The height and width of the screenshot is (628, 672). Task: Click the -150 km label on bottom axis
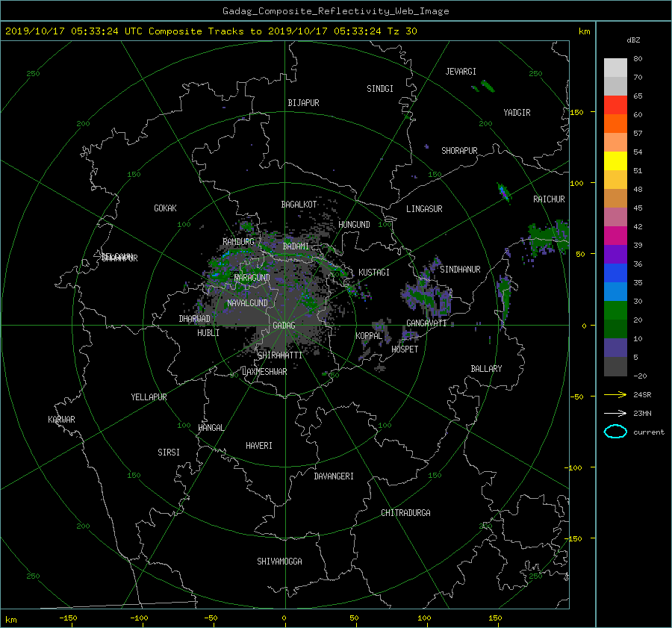[68, 618]
